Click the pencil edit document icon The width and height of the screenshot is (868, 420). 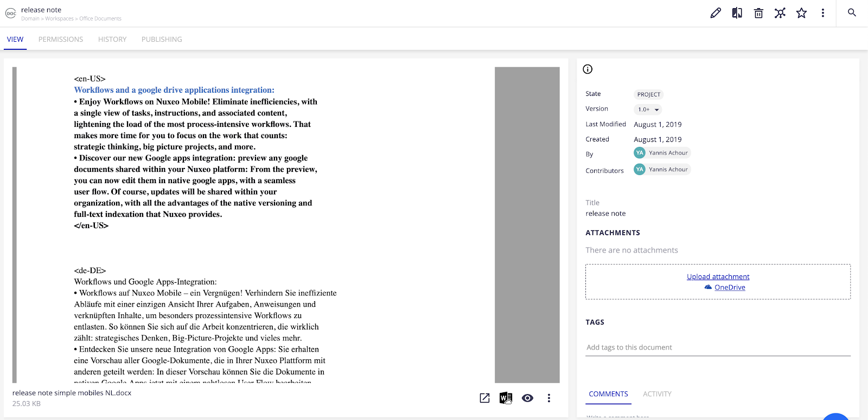click(716, 13)
